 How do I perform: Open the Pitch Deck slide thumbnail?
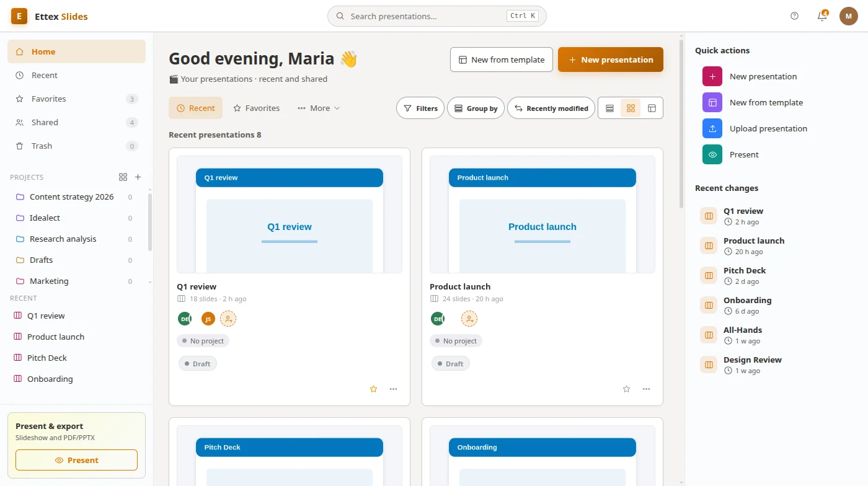point(290,456)
